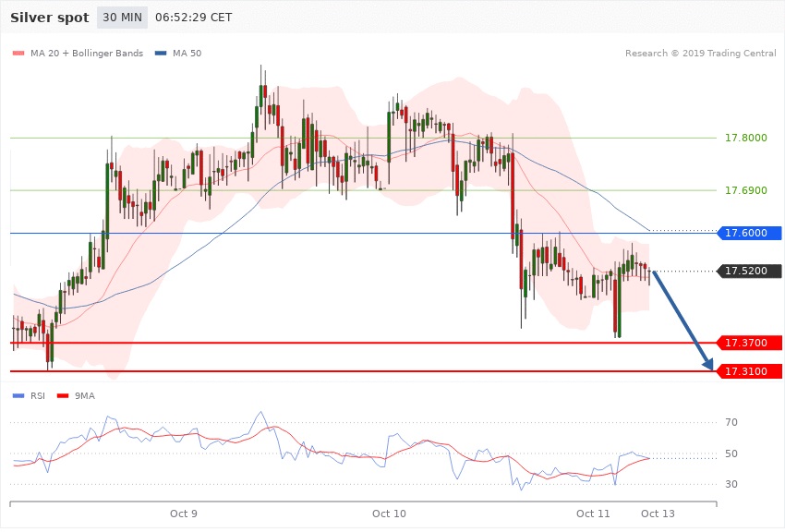Screen dimensions: 785x532
Task: Select the blue 17.6000 price label
Action: [x=748, y=233]
